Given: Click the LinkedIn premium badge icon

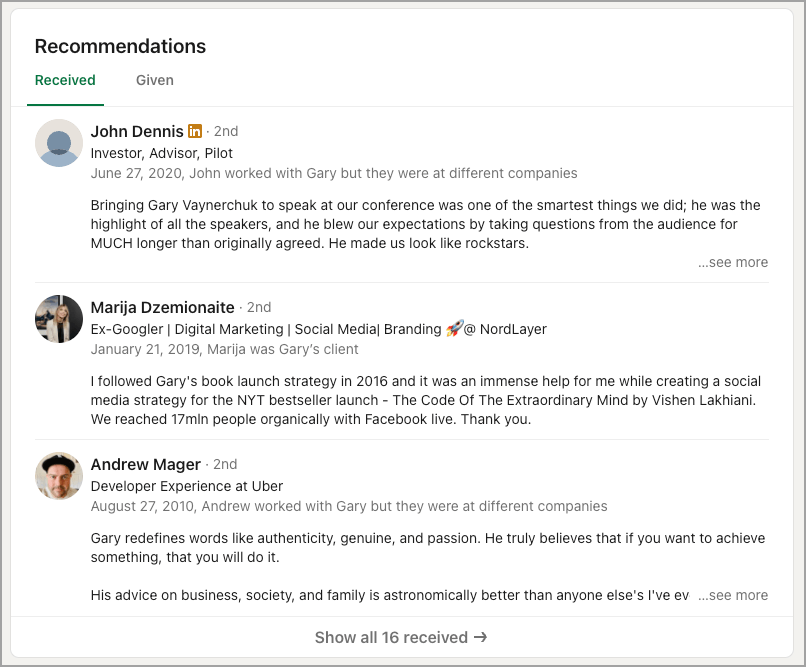Looking at the screenshot, I should point(195,131).
